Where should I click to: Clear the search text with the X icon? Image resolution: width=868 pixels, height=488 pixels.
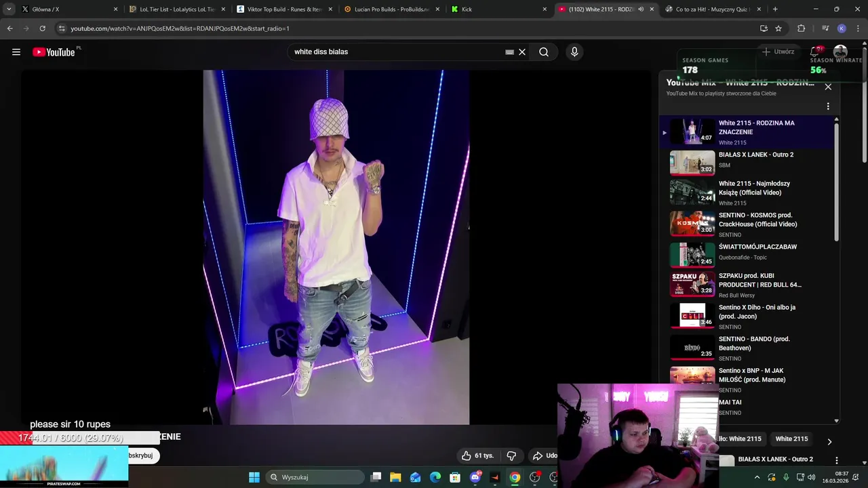(522, 52)
